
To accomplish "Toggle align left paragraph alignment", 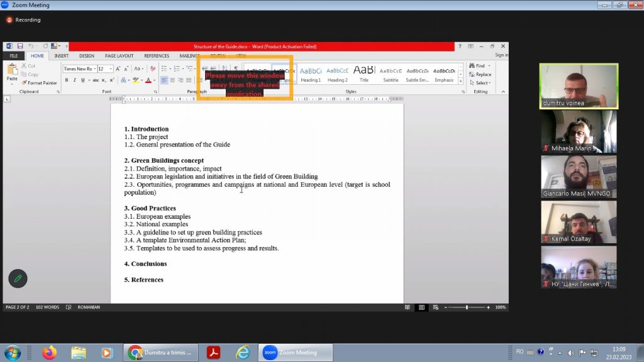I will [164, 80].
